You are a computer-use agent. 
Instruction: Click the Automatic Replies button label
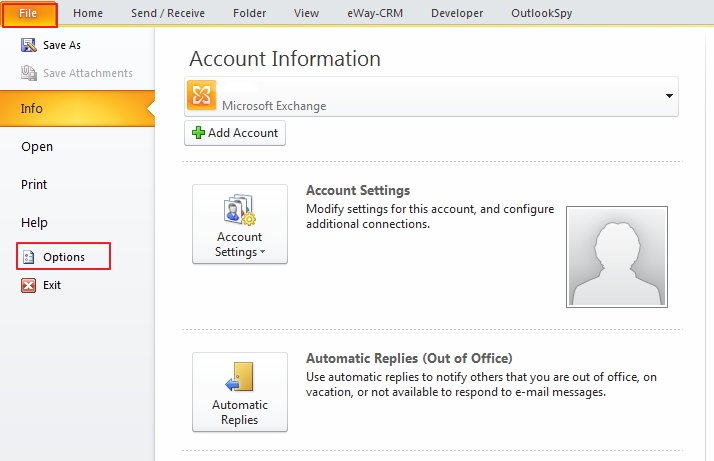coord(240,412)
